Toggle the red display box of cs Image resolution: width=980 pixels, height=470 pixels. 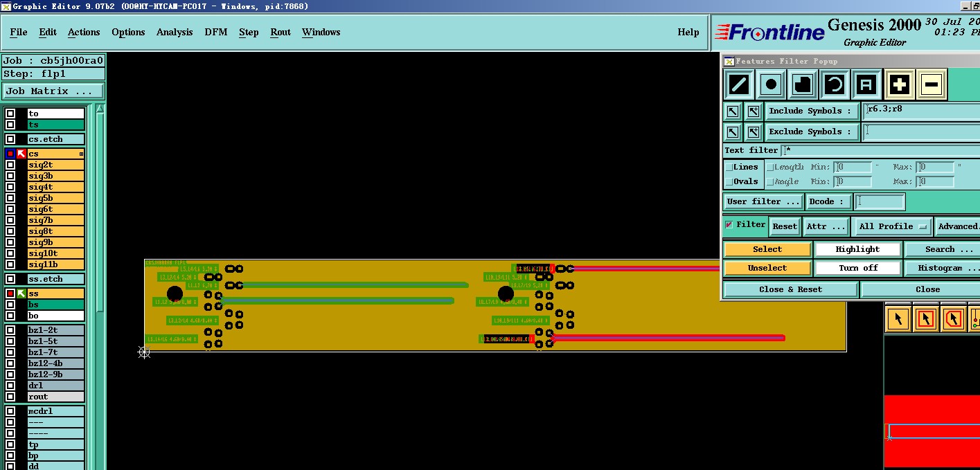point(10,154)
